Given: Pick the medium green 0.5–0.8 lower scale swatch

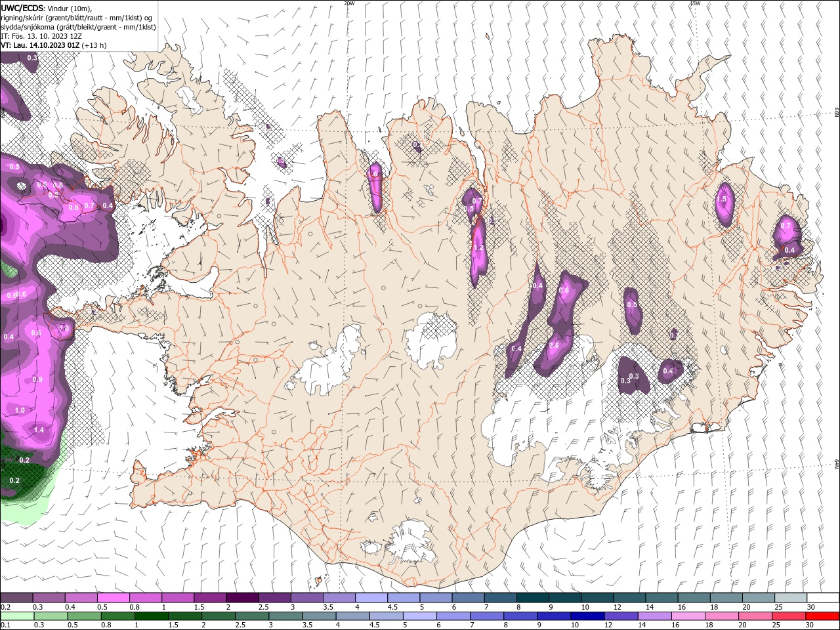Looking at the screenshot, I should [84, 616].
